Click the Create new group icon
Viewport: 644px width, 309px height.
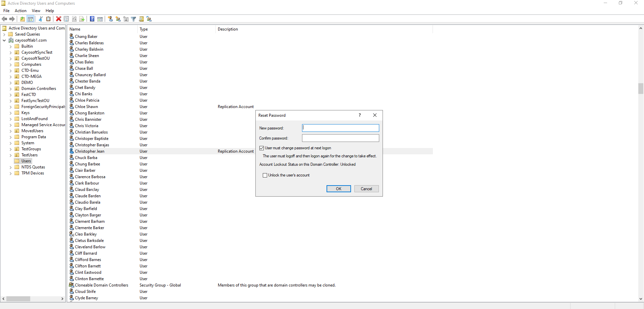click(x=118, y=19)
